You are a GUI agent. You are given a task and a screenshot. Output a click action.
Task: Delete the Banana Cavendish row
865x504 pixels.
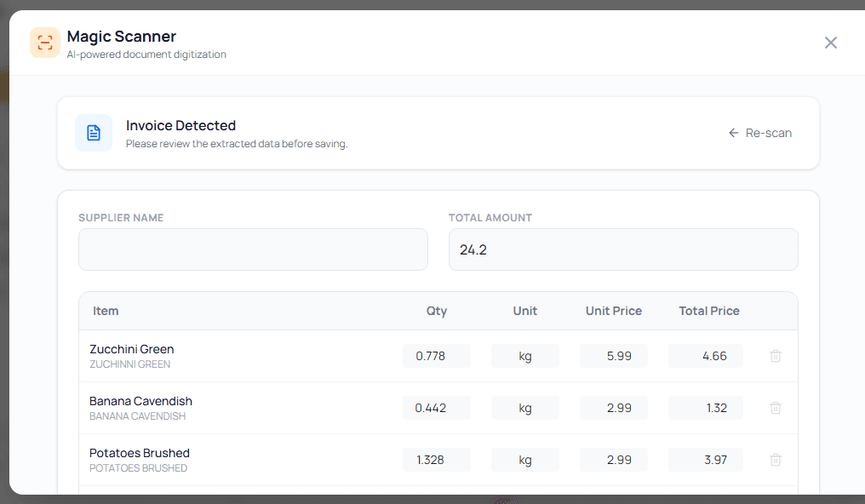(x=775, y=408)
